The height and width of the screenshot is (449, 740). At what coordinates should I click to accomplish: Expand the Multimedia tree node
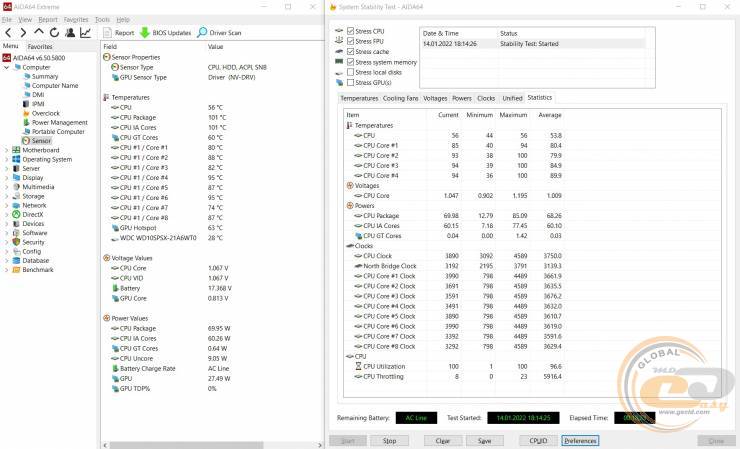coord(6,187)
